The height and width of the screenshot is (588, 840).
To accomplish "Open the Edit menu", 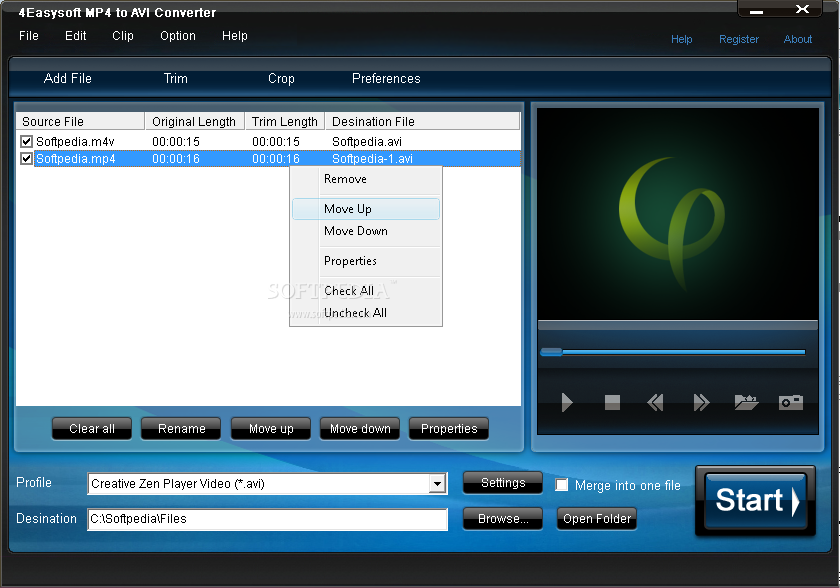I will click(x=76, y=36).
